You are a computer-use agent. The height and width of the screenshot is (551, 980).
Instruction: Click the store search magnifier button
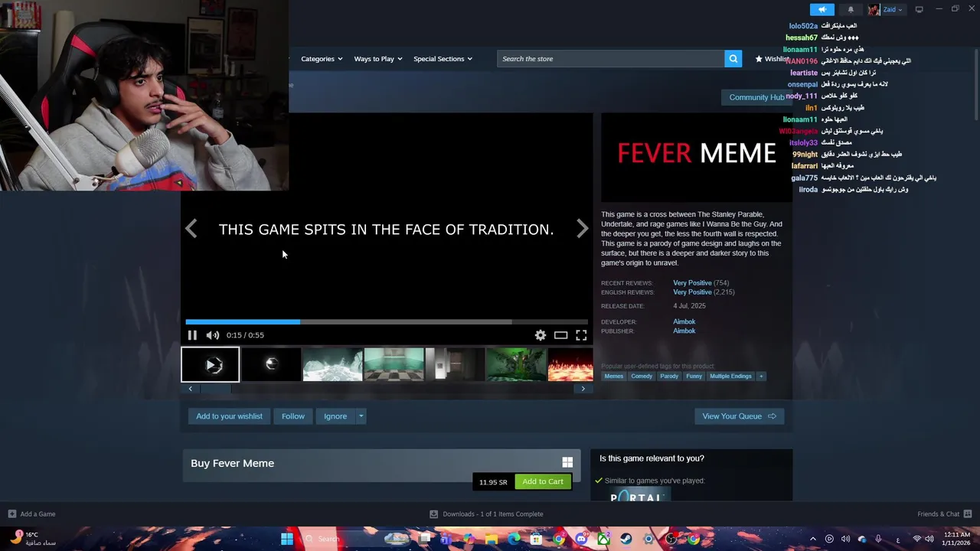(733, 59)
